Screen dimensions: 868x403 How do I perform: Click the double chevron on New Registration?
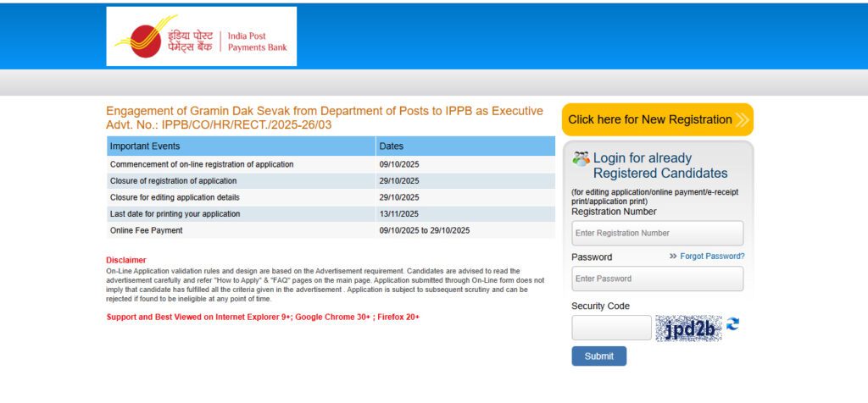pos(742,120)
